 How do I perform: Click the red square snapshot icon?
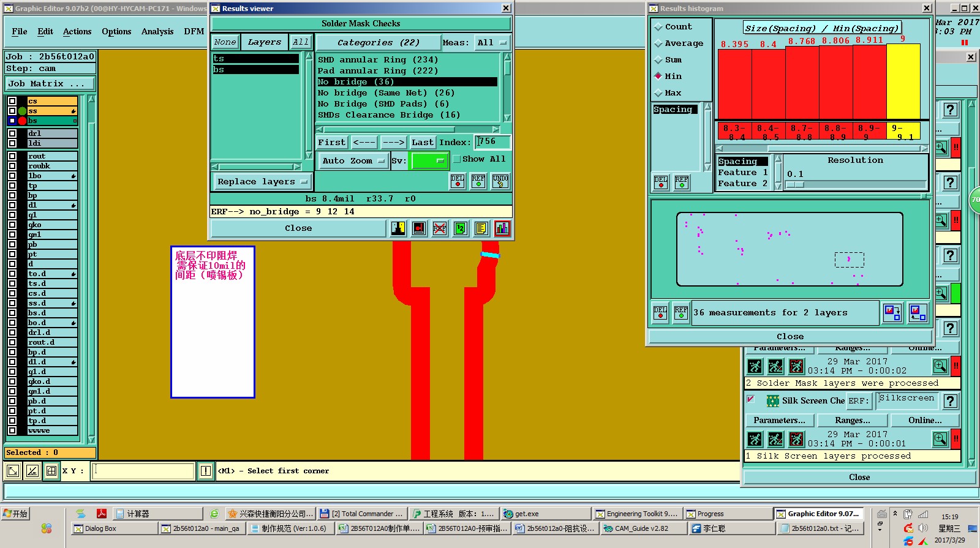click(x=419, y=228)
